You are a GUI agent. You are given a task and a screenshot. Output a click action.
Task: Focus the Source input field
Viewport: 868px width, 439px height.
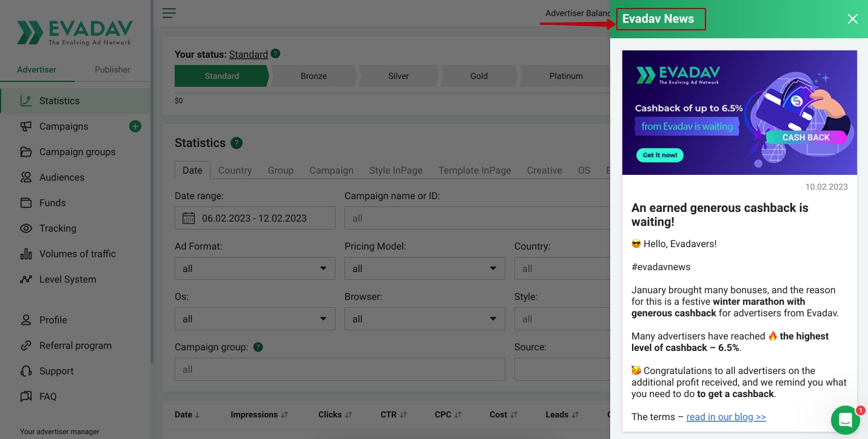click(x=562, y=369)
